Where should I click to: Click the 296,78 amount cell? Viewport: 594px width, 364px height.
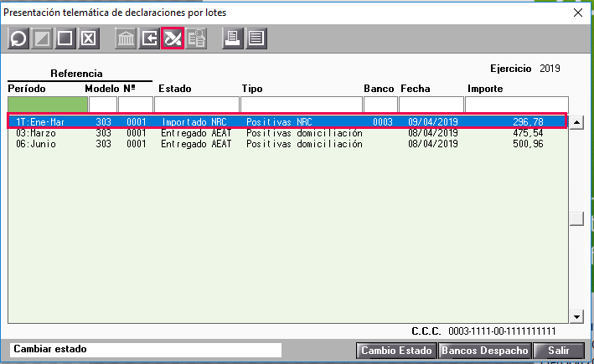tap(528, 122)
